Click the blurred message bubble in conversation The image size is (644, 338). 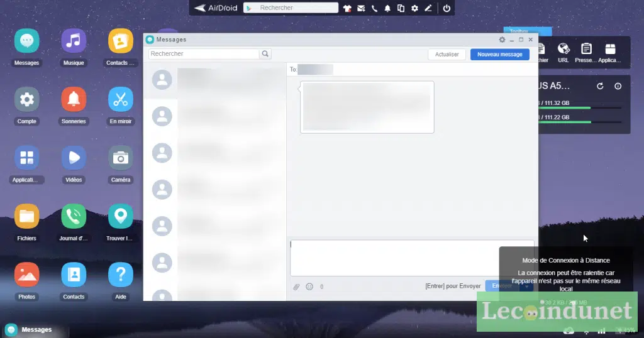(x=367, y=107)
